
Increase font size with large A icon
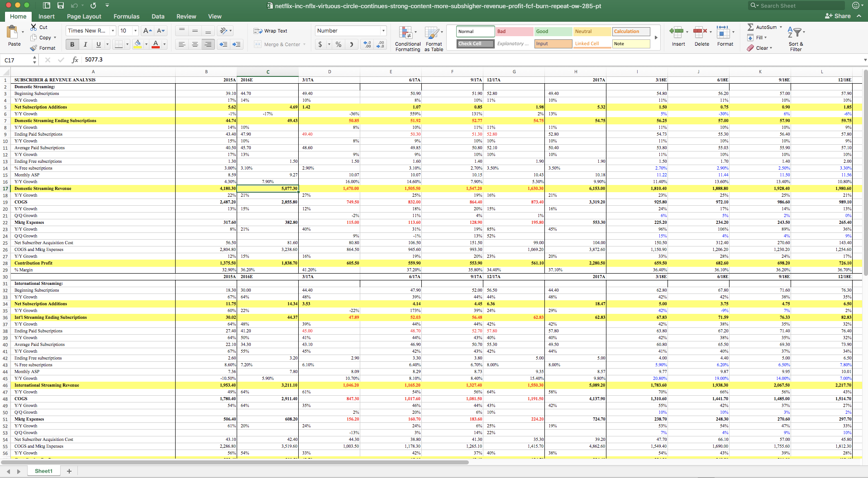pos(148,31)
